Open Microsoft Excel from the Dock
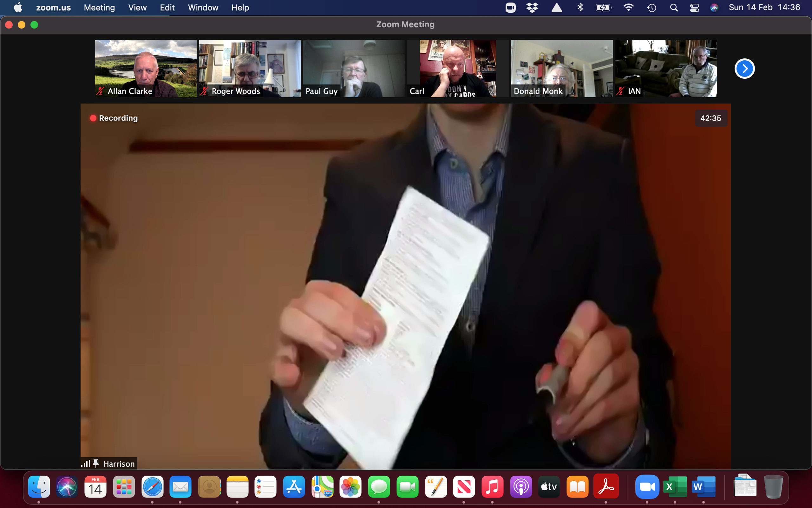812x508 pixels. (x=675, y=486)
